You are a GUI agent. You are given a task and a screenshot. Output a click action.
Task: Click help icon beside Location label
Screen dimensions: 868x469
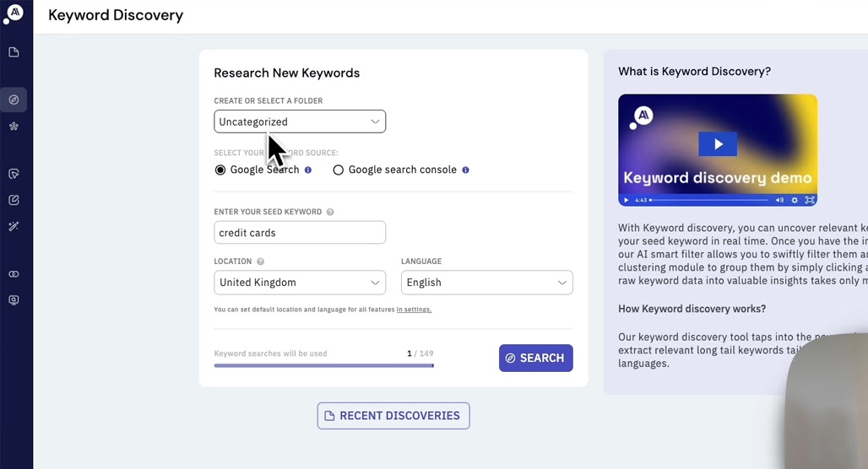[260, 261]
